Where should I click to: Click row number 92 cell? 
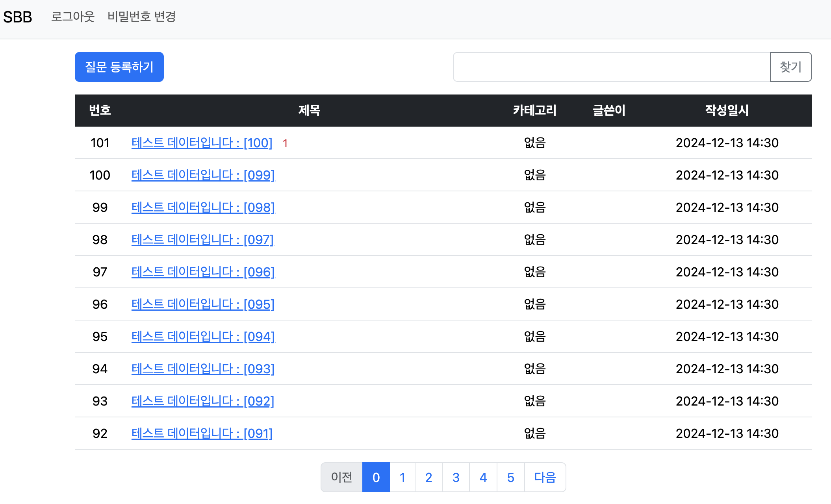100,434
